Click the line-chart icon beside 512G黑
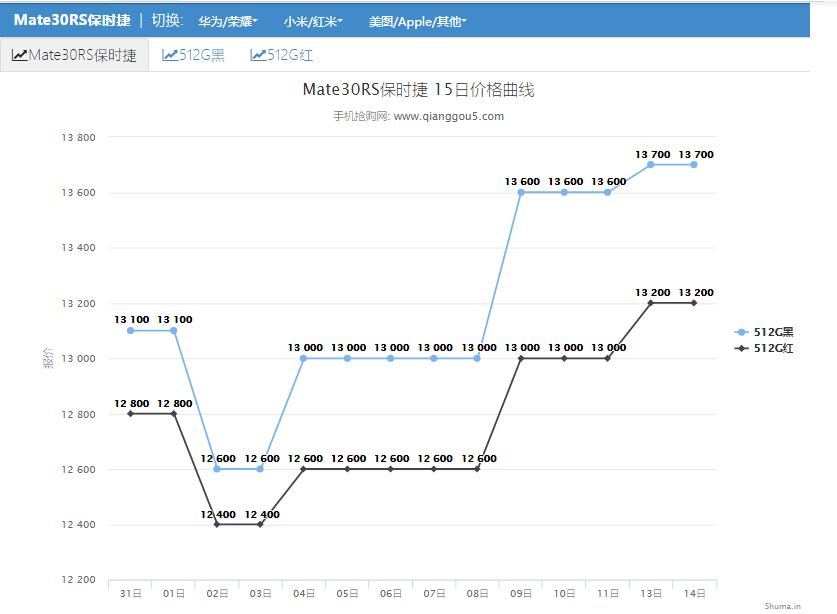 pos(169,55)
